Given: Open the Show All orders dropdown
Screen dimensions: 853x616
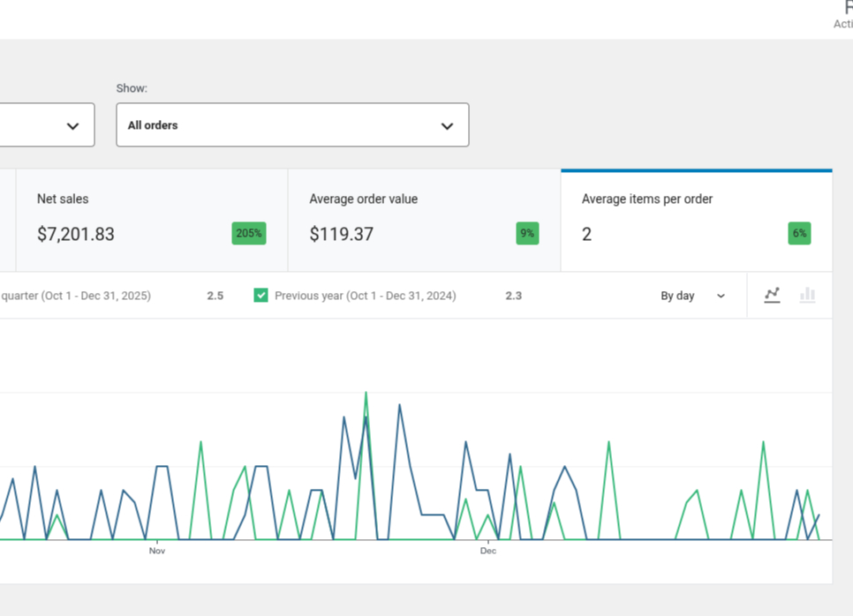Looking at the screenshot, I should (292, 125).
